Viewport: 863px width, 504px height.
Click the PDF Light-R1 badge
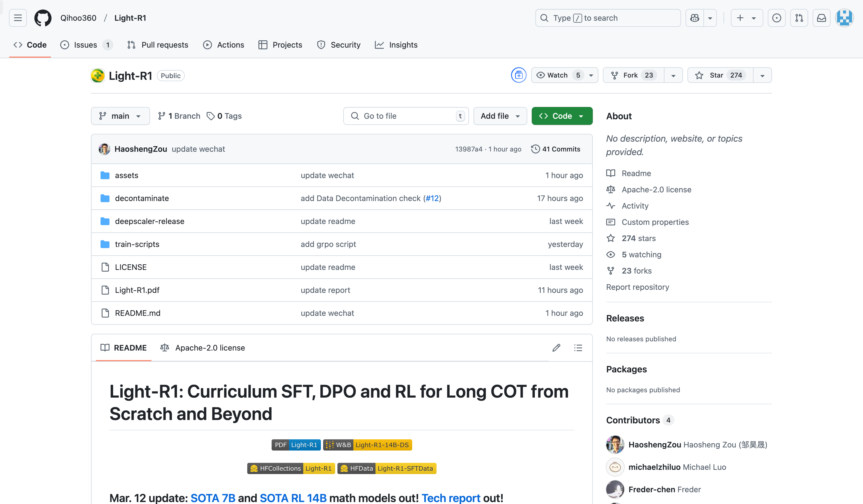pyautogui.click(x=296, y=445)
